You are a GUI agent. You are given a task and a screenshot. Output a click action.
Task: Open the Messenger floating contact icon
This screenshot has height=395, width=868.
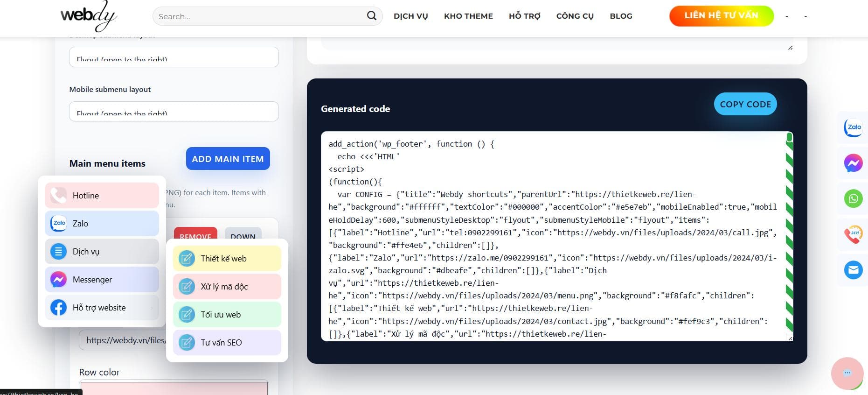point(853,163)
